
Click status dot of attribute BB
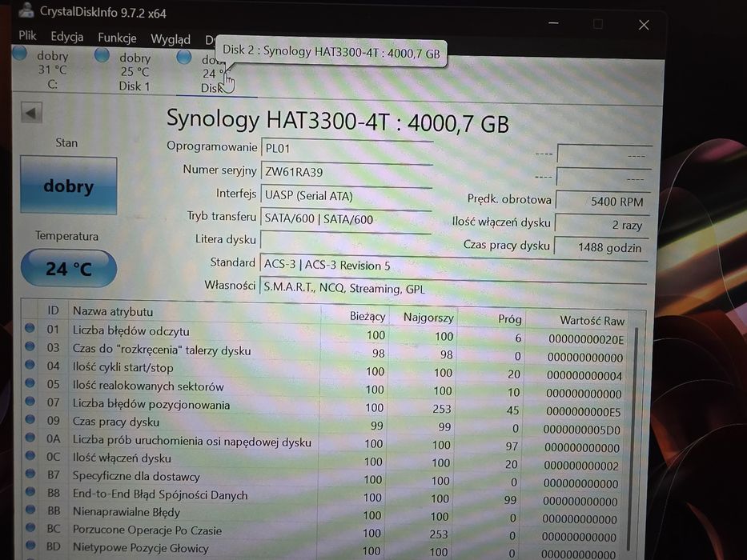pyautogui.click(x=30, y=509)
